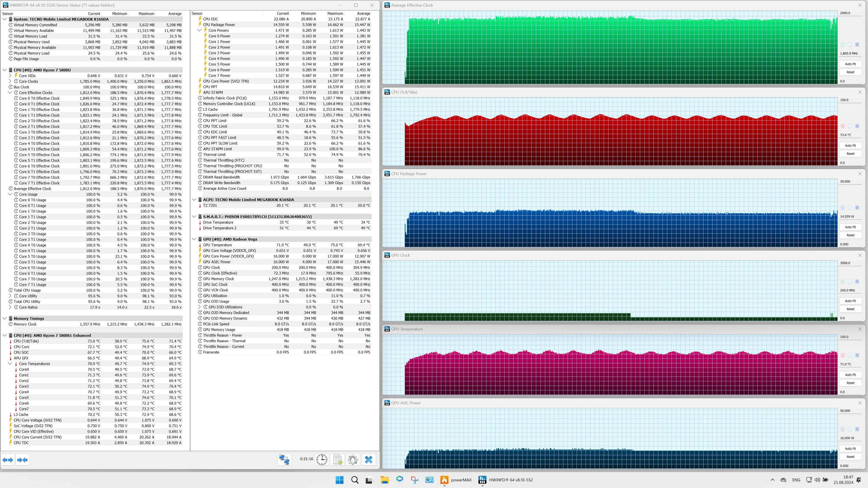This screenshot has height=488, width=868.
Task: Expand the GPU D3D Utilizations group
Action: click(x=199, y=307)
